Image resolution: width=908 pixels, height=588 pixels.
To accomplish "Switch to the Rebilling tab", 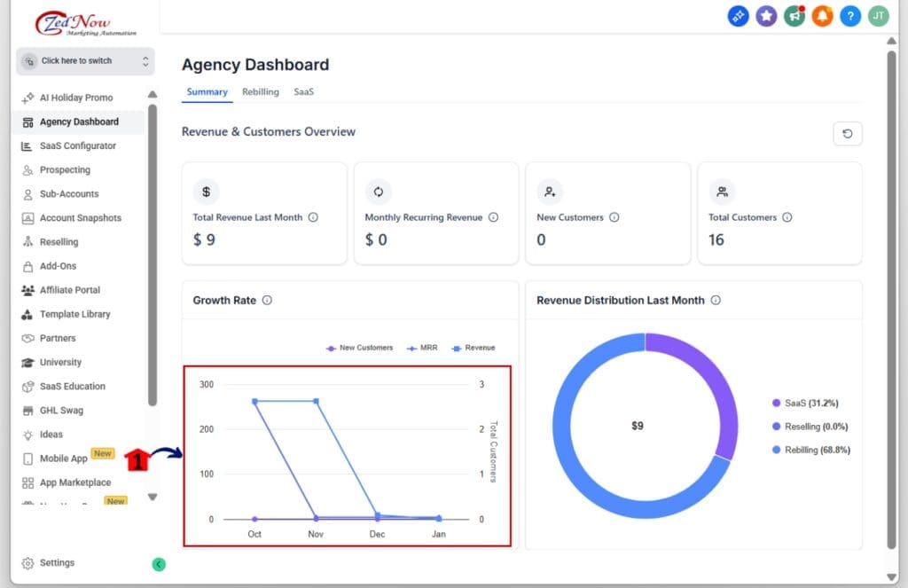I will [x=260, y=91].
